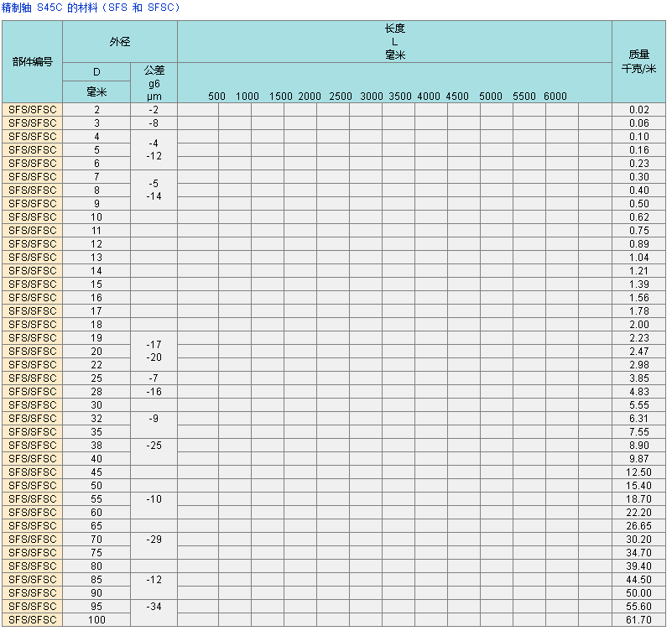Open the 精制轴 S45C 的材料 title link
Screen dimensions: 672x631
pyautogui.click(x=91, y=8)
